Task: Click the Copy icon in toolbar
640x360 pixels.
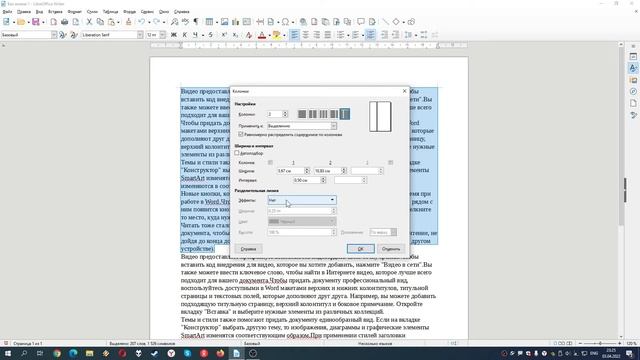Action: [100, 22]
